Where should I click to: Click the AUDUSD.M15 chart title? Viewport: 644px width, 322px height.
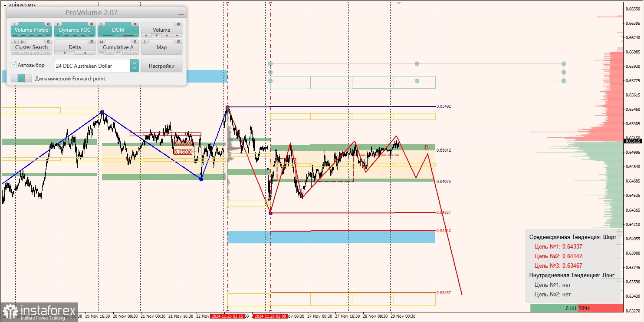22,5
